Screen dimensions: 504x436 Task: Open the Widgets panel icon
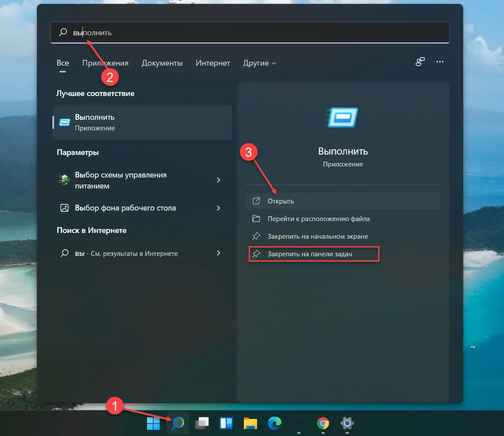coord(226,424)
